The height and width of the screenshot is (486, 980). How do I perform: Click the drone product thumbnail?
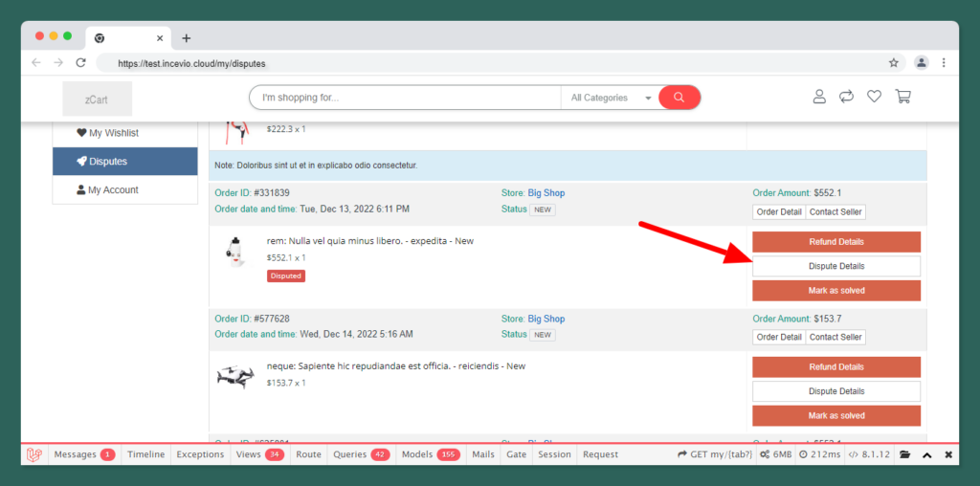235,376
